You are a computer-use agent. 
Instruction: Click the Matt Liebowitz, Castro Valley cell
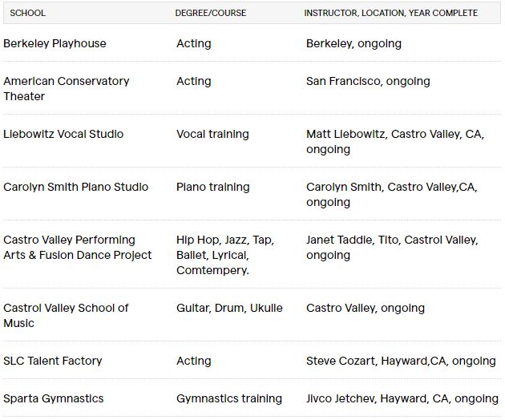tap(395, 142)
